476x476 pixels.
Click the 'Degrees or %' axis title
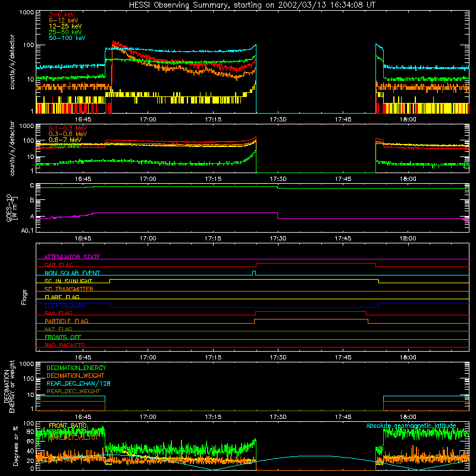click(x=15, y=446)
